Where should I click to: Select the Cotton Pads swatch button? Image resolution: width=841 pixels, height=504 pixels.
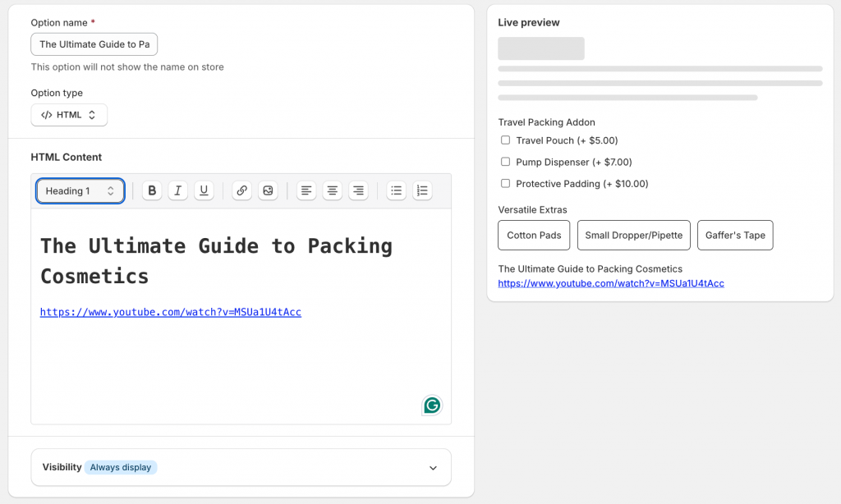[533, 235]
